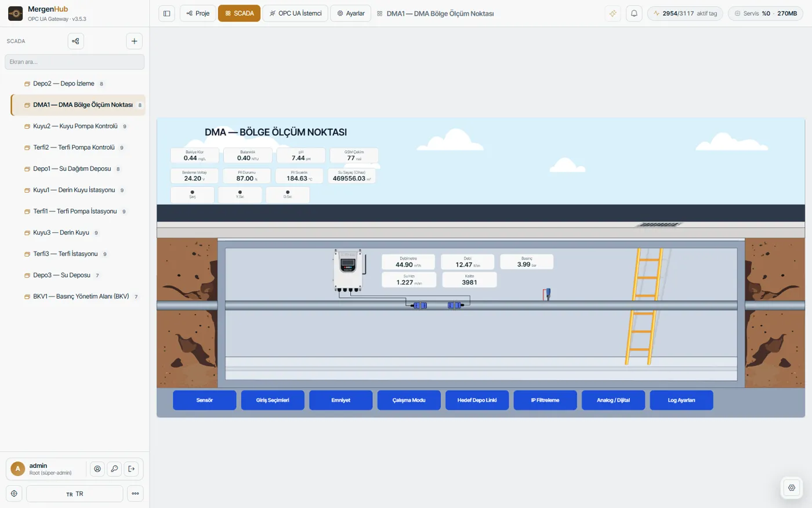
Task: Open Log Ayarları
Action: click(681, 400)
